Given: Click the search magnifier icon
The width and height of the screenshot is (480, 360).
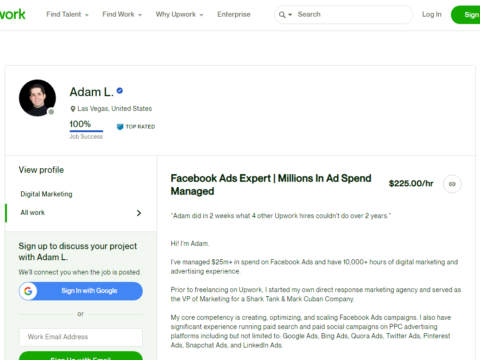Looking at the screenshot, I should [282, 15].
